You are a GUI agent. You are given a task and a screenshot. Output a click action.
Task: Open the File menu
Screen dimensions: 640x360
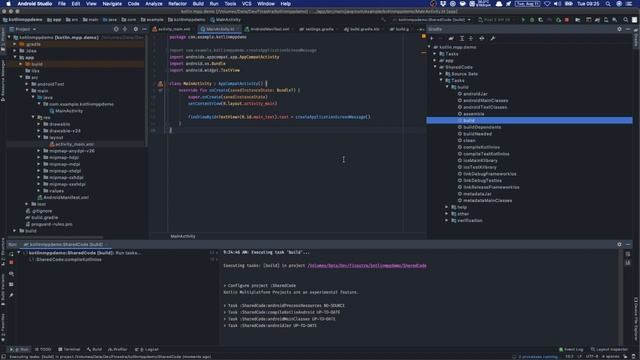(x=62, y=4)
